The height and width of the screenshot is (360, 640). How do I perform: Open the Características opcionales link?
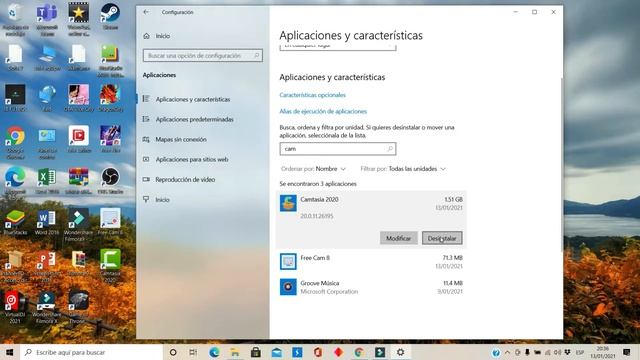point(312,95)
